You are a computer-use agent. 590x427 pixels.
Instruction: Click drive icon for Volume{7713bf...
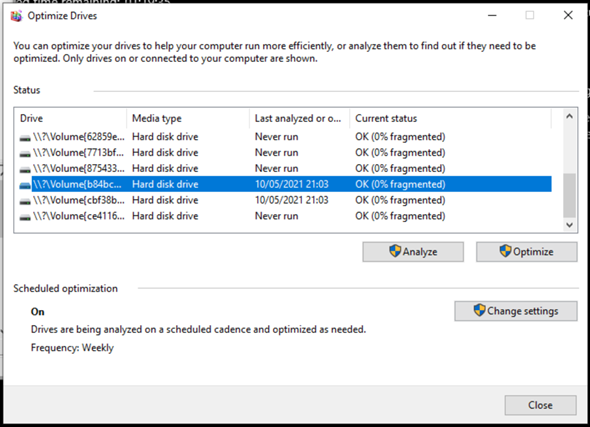pyautogui.click(x=25, y=153)
